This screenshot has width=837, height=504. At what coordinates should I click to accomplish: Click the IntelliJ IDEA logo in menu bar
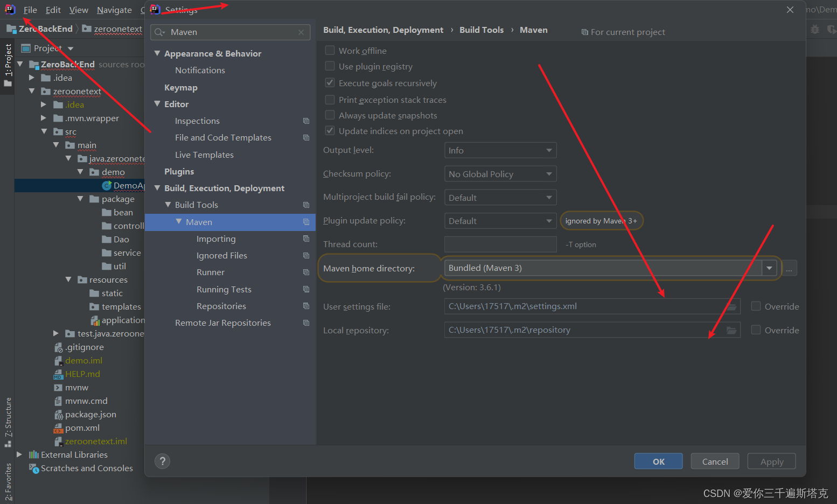click(10, 10)
